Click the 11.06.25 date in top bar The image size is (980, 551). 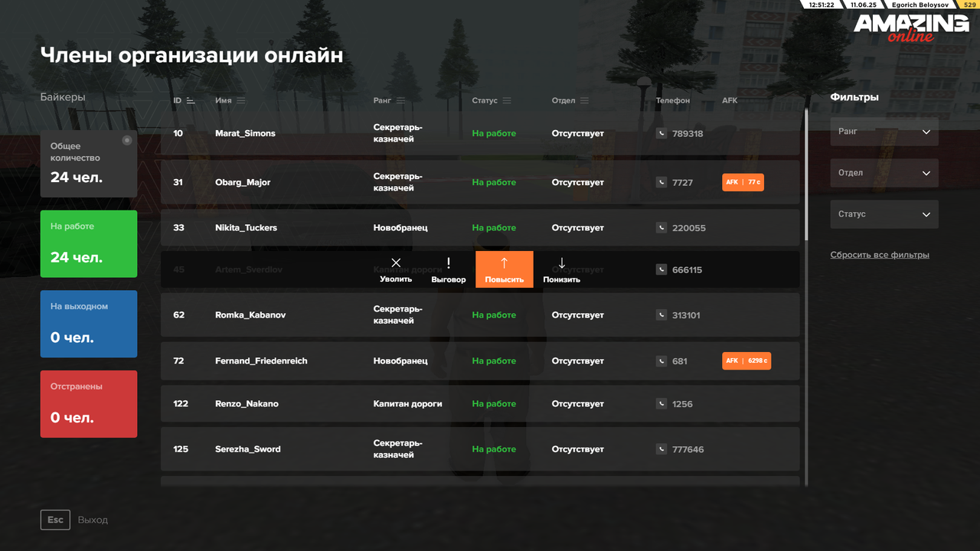tap(863, 5)
